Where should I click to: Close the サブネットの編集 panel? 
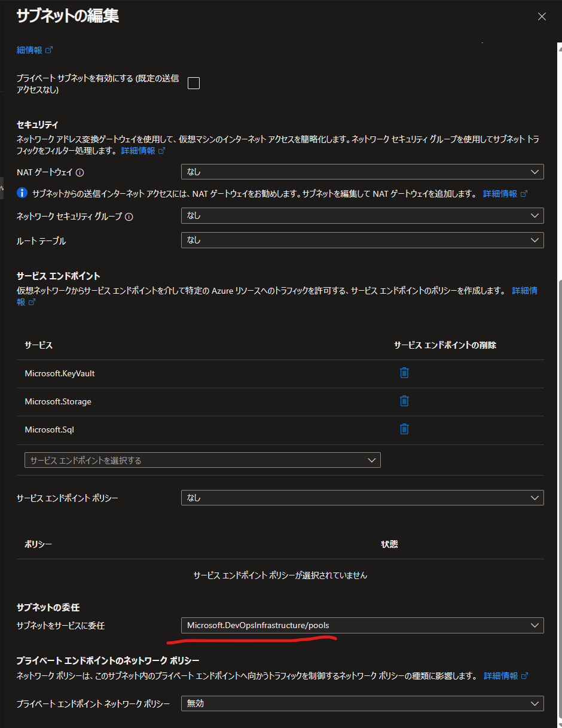pos(542,17)
